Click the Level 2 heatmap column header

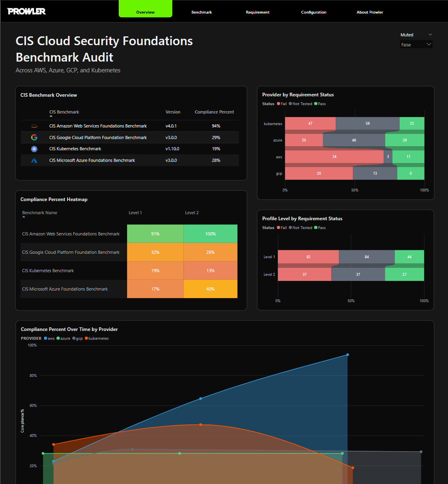coord(192,213)
